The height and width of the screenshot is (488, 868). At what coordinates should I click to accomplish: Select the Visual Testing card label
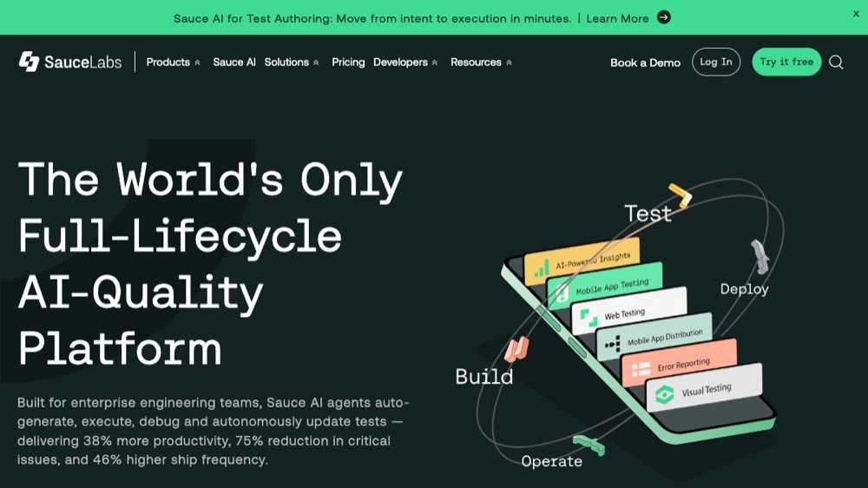point(707,390)
